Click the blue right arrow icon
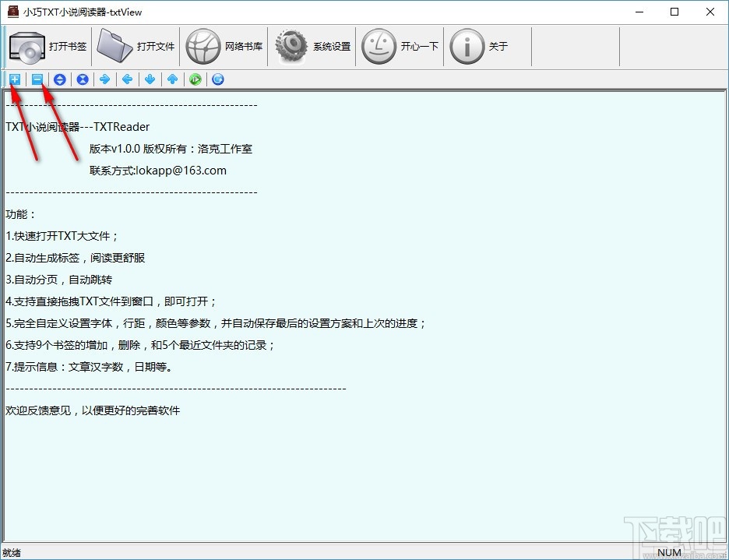 [104, 79]
